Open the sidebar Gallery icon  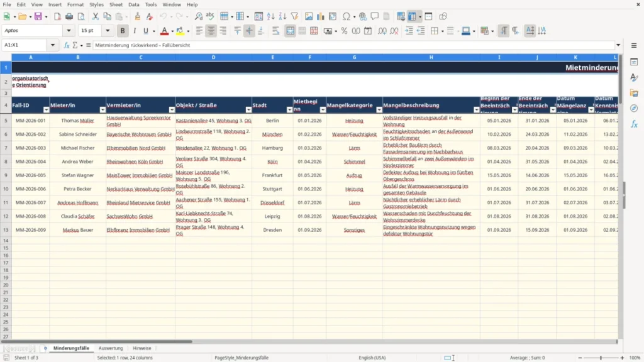click(634, 93)
